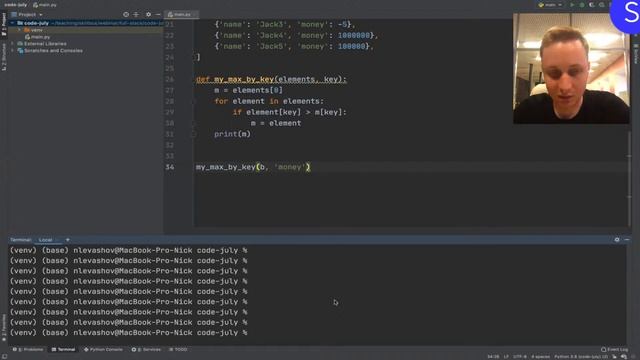
Task: Open Problems tool window
Action: point(28,350)
